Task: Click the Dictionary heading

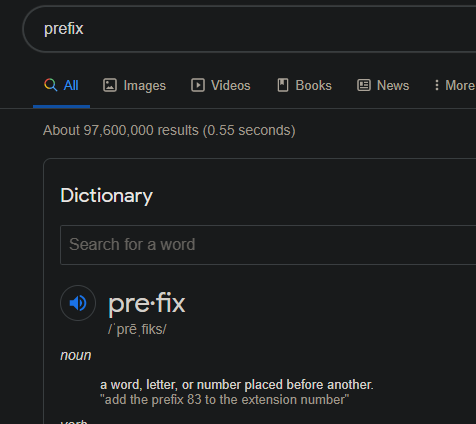Action: click(107, 196)
